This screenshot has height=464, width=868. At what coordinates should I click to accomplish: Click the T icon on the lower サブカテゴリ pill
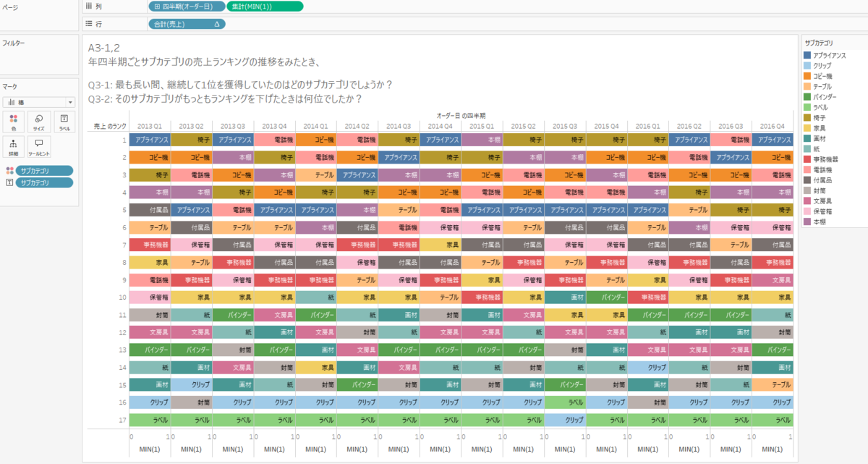click(x=10, y=183)
